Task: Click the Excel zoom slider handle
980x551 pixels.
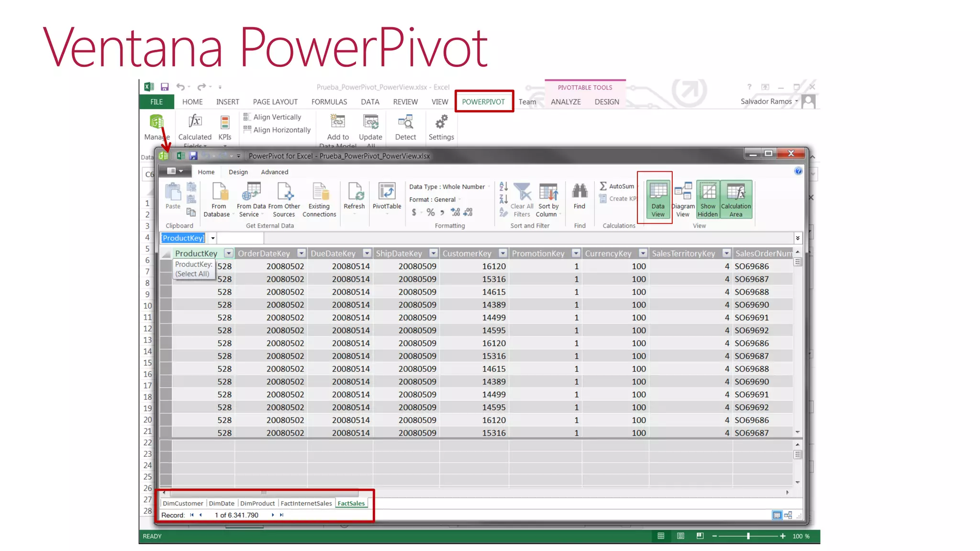Action: 748,536
